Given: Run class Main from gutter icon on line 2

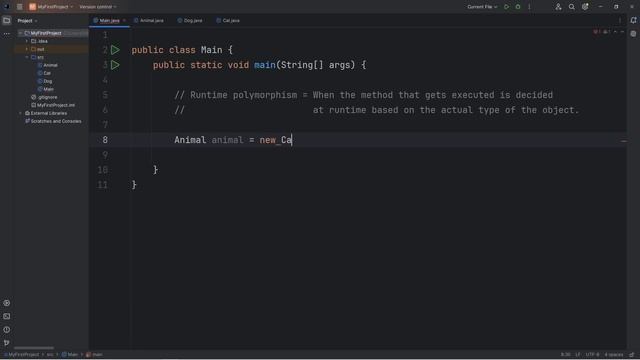Looking at the screenshot, I should pyautogui.click(x=115, y=50).
